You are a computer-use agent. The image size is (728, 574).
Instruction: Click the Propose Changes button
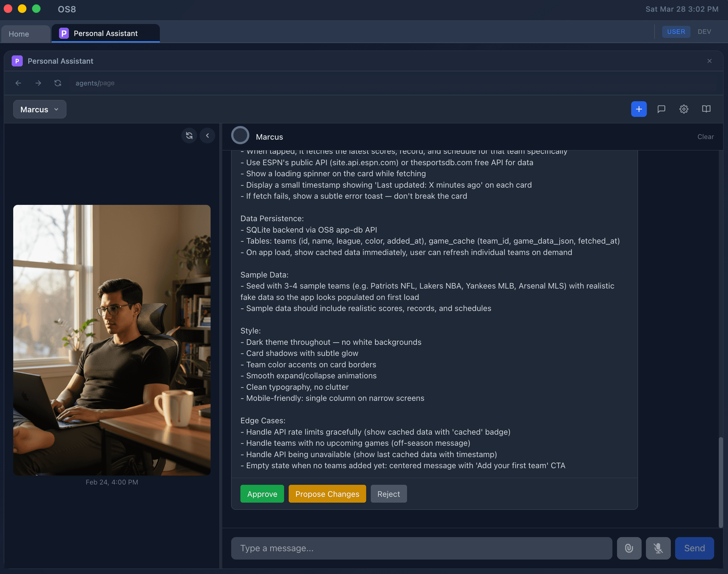pos(327,494)
